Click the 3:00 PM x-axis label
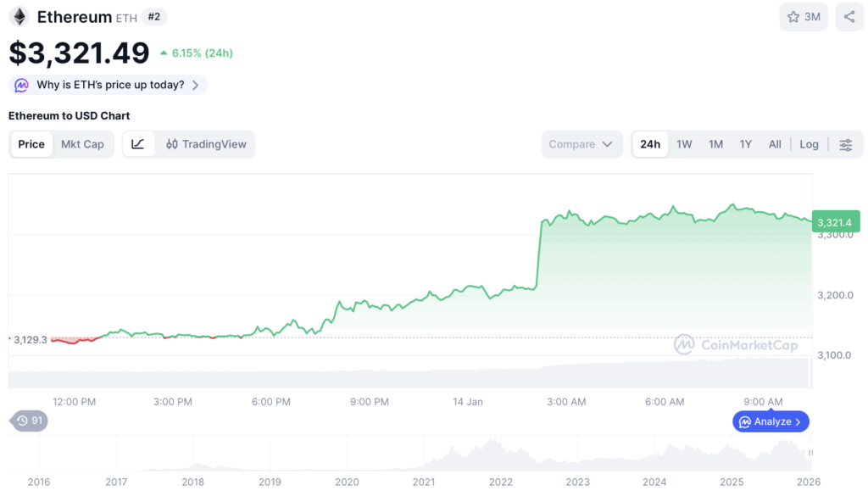This screenshot has width=868, height=496. (x=173, y=402)
